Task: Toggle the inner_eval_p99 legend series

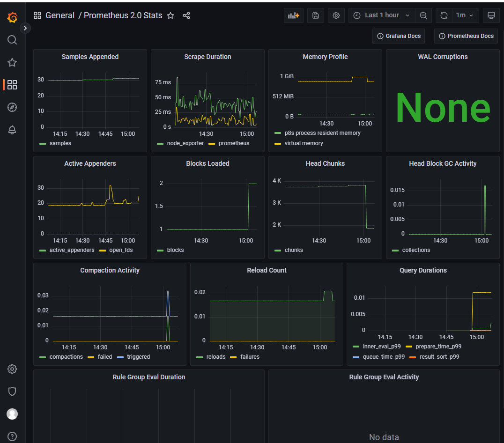Action: 382,347
